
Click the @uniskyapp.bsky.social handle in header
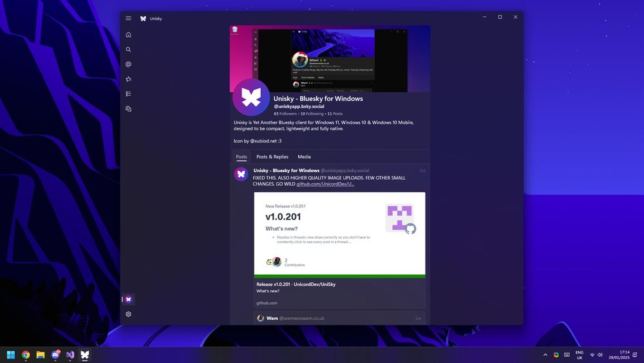[299, 106]
